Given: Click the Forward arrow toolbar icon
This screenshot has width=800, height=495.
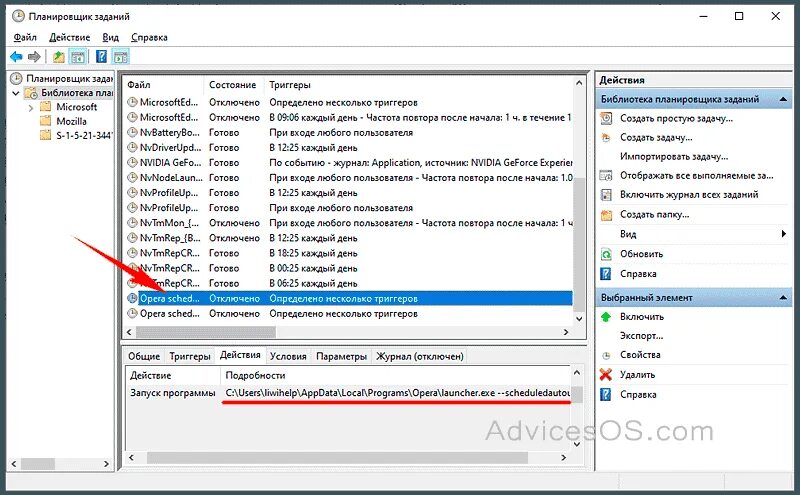Looking at the screenshot, I should point(34,57).
